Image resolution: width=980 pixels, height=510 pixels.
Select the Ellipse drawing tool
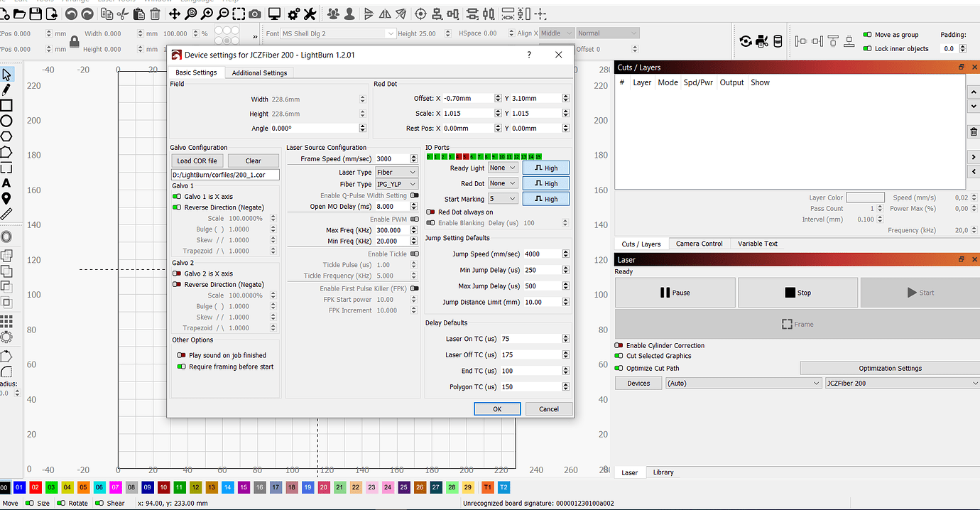pyautogui.click(x=6, y=121)
